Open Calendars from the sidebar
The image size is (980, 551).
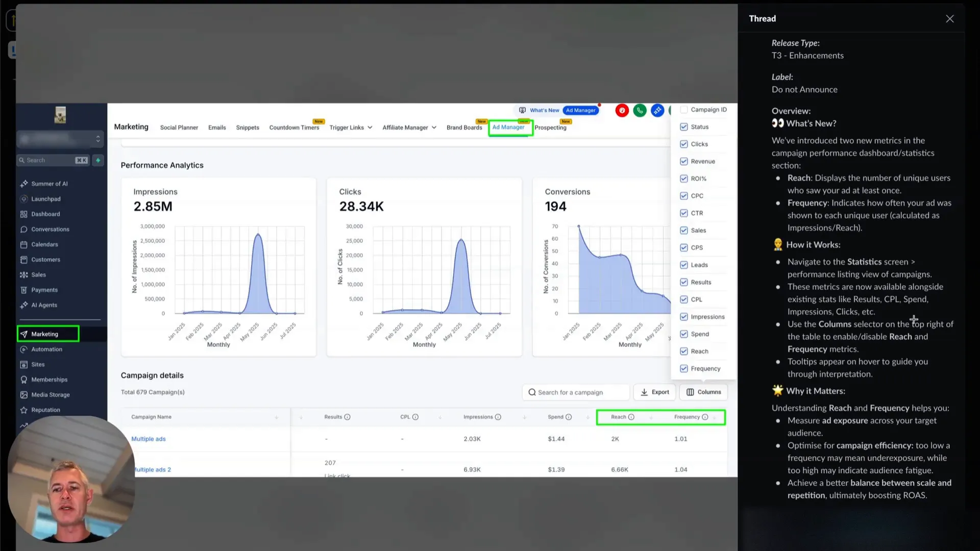(44, 244)
